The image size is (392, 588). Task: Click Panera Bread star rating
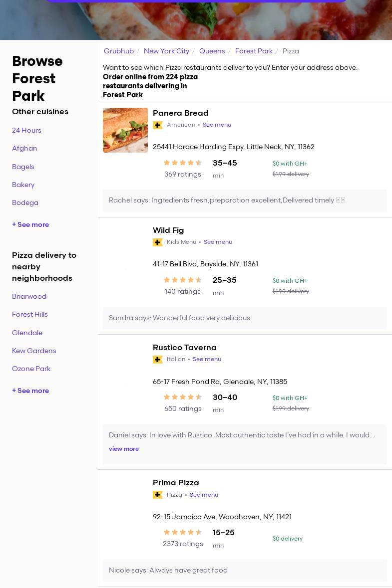pyautogui.click(x=183, y=163)
